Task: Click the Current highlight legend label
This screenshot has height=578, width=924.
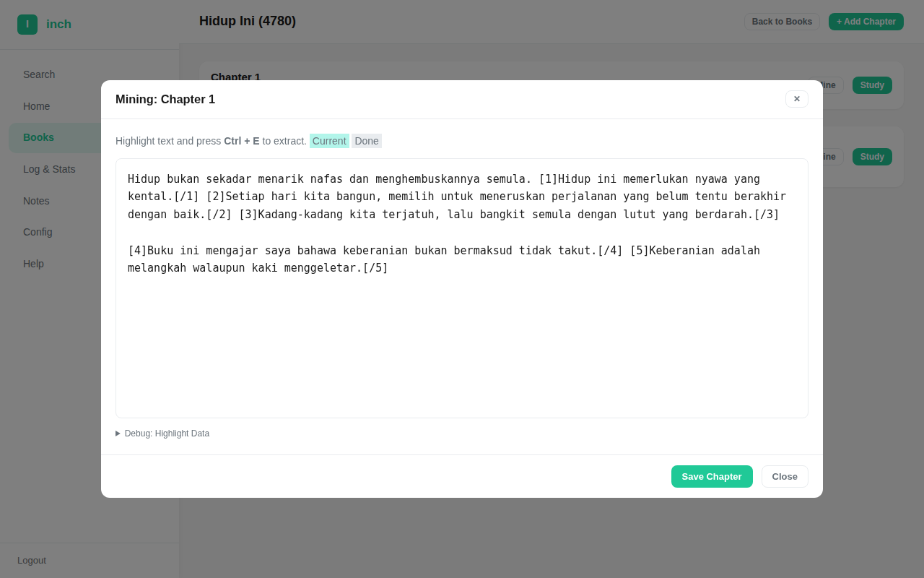Action: [329, 141]
